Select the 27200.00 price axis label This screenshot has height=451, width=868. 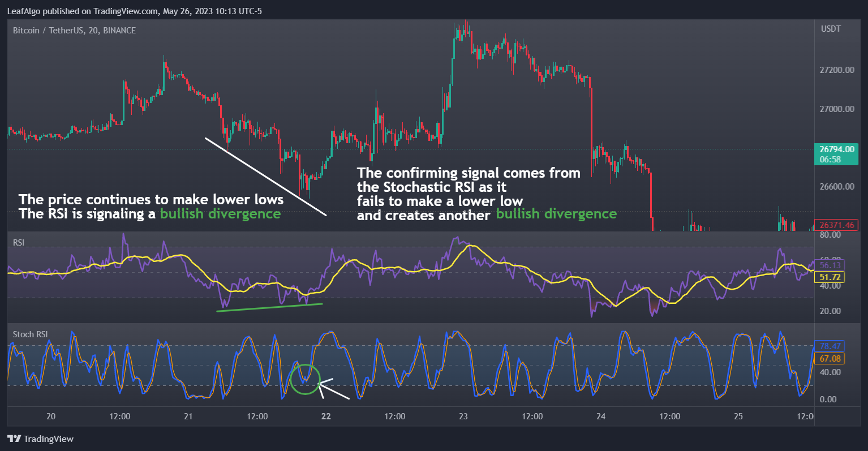point(837,70)
